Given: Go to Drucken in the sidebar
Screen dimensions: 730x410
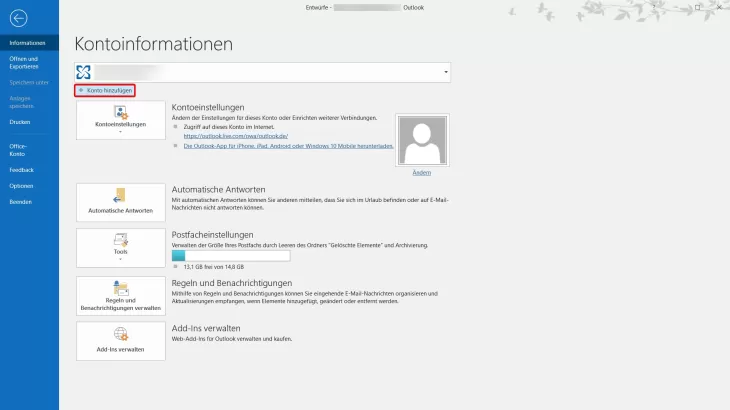Looking at the screenshot, I should point(19,121).
